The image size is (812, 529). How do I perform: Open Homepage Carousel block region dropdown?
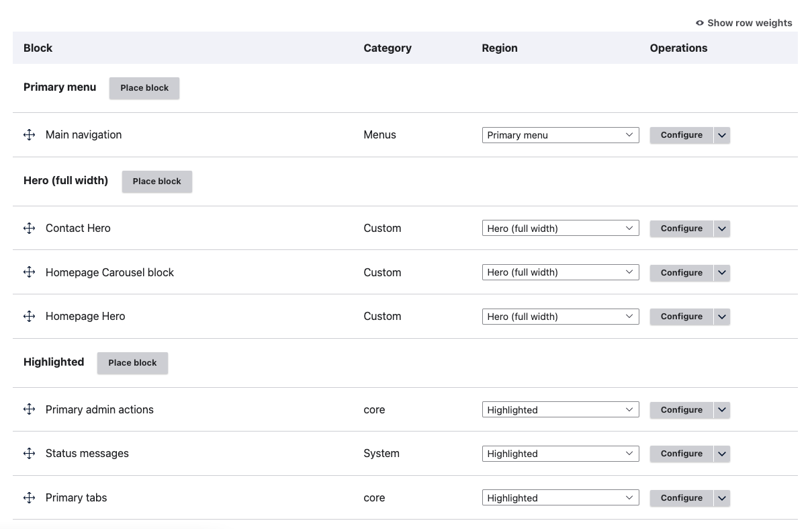tap(560, 273)
